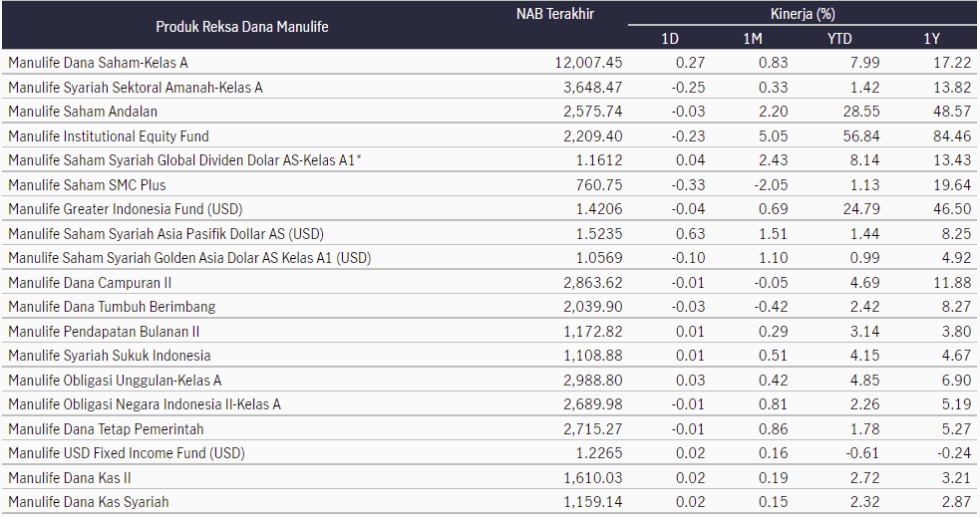Select the 1M performance column header
The height and width of the screenshot is (517, 980).
pyautogui.click(x=753, y=39)
